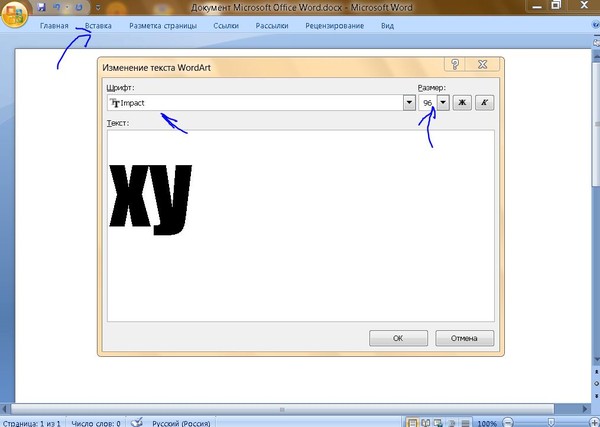Click the size field showing 96
The height and width of the screenshot is (427, 600).
[x=427, y=103]
